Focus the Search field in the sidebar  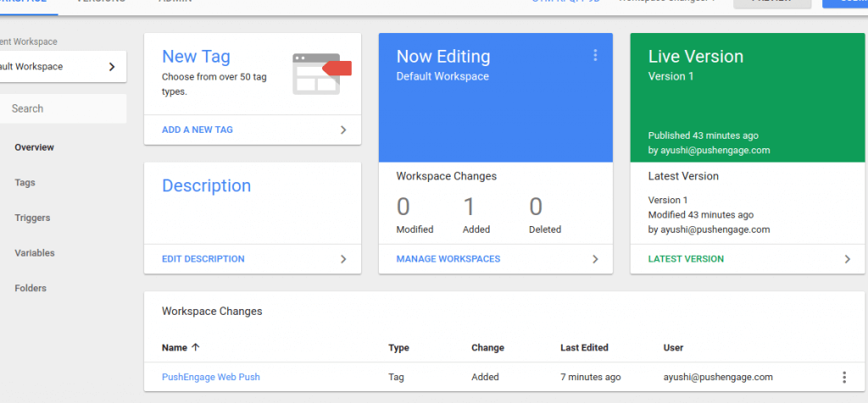(x=63, y=108)
